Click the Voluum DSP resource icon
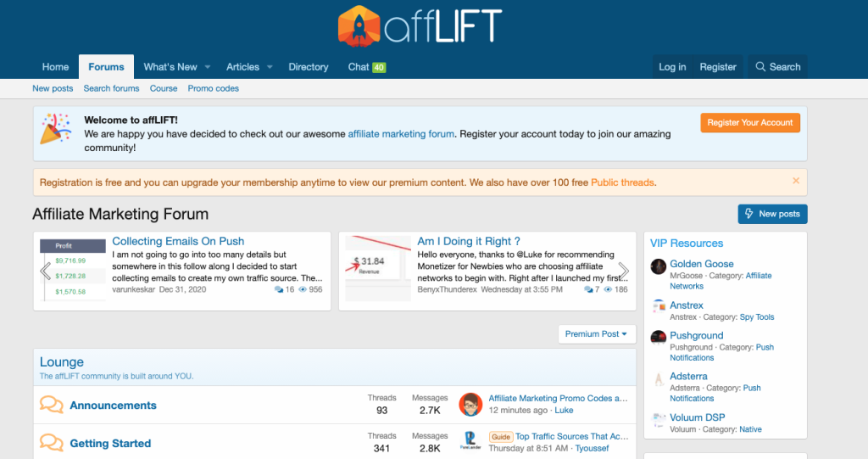This screenshot has width=868, height=459. pos(658,420)
